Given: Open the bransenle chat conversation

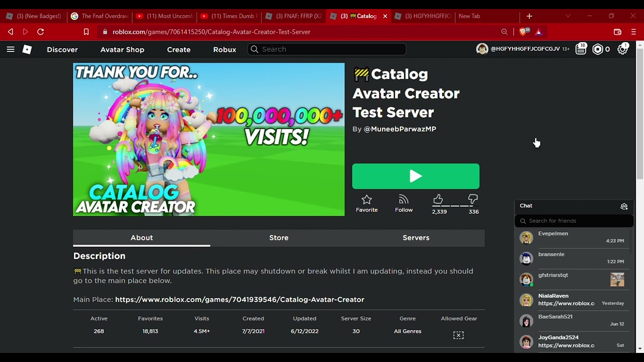Looking at the screenshot, I should pyautogui.click(x=574, y=258).
